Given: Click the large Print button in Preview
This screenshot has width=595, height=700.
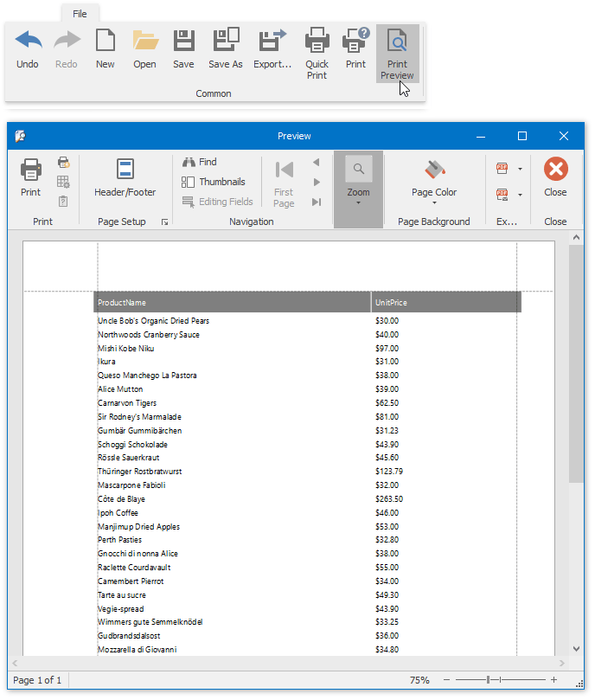Looking at the screenshot, I should click(30, 178).
